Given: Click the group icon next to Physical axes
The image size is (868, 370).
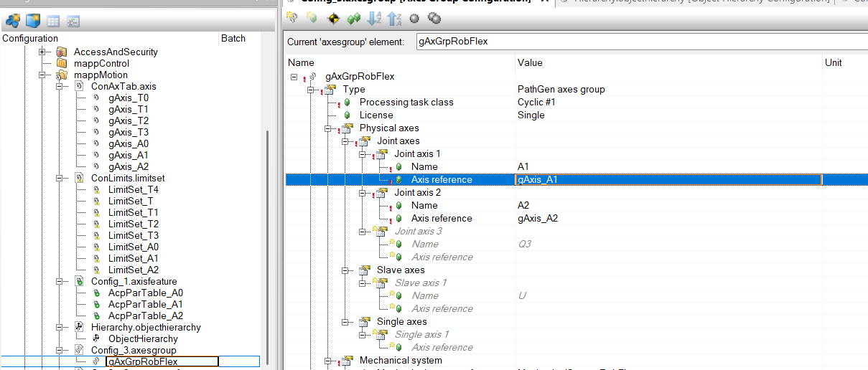Looking at the screenshot, I should point(347,128).
